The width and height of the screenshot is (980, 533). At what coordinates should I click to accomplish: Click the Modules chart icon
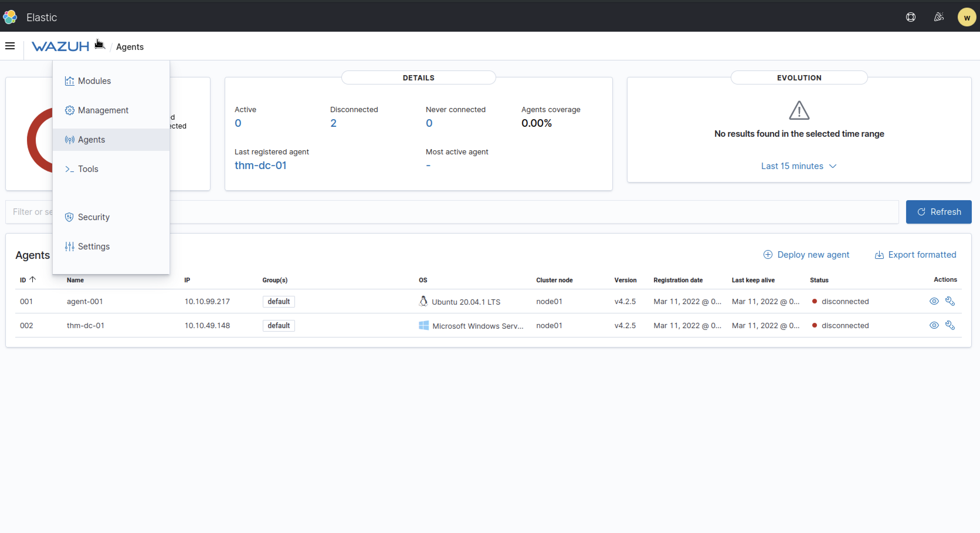(69, 81)
